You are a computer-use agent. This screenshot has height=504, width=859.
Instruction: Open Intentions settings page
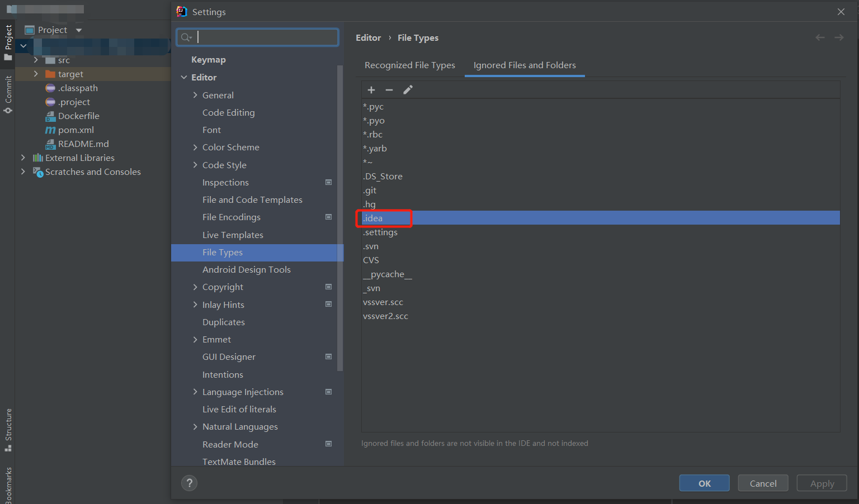tap(223, 374)
